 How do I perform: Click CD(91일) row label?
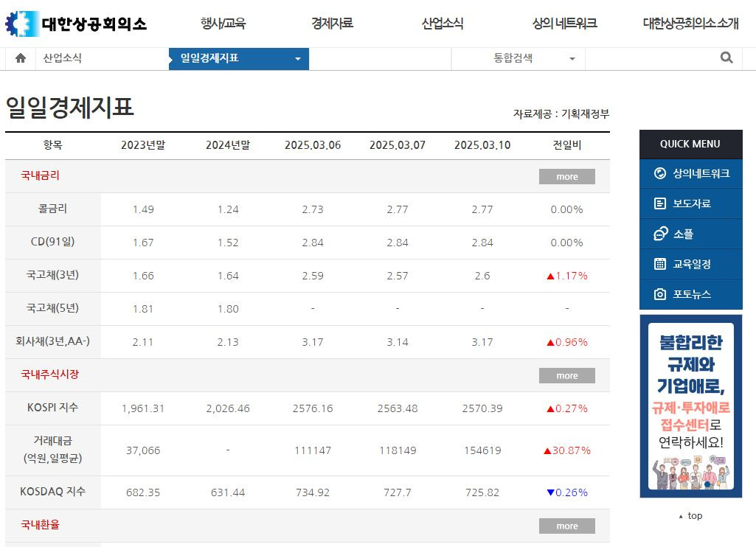point(52,242)
